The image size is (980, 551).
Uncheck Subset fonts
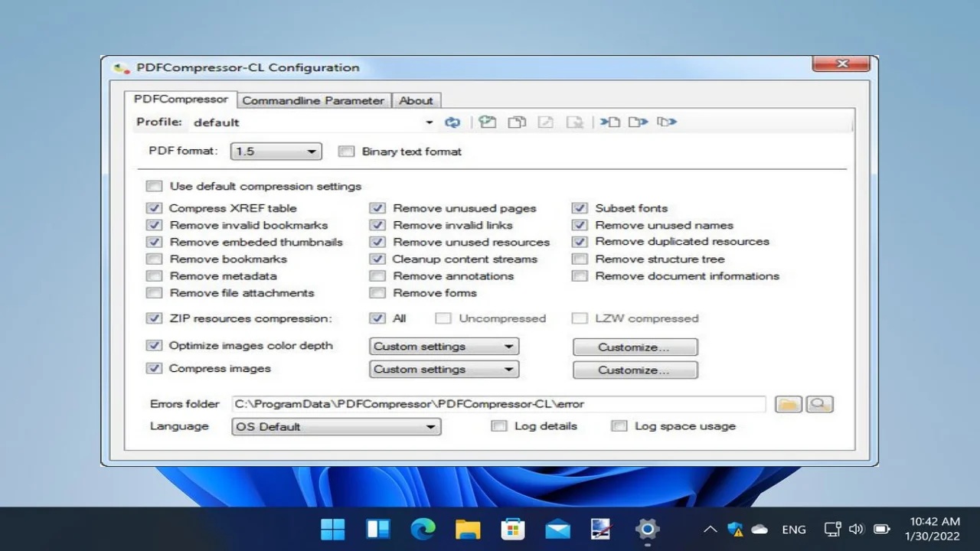tap(580, 208)
